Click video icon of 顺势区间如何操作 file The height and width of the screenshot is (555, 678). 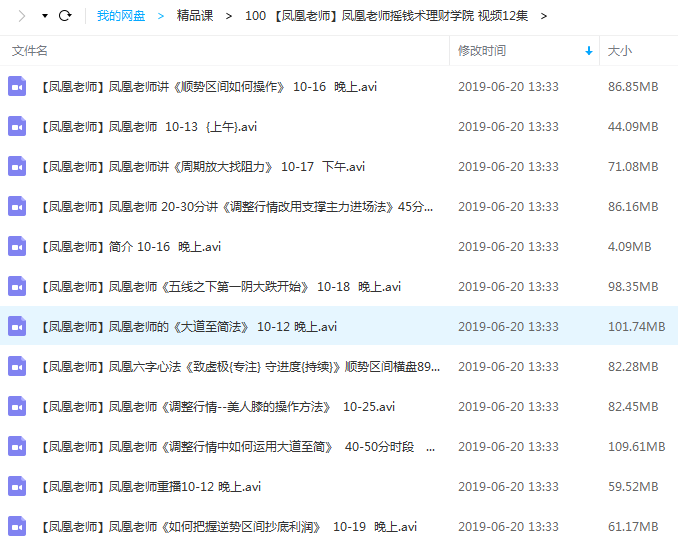click(17, 87)
